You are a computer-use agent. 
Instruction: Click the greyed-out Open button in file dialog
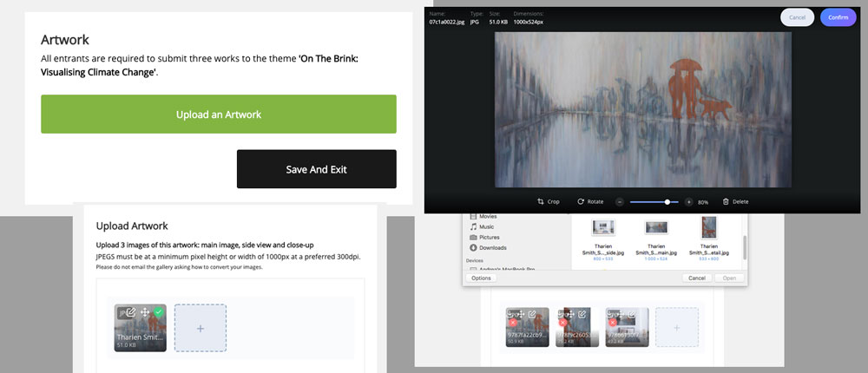tap(729, 278)
